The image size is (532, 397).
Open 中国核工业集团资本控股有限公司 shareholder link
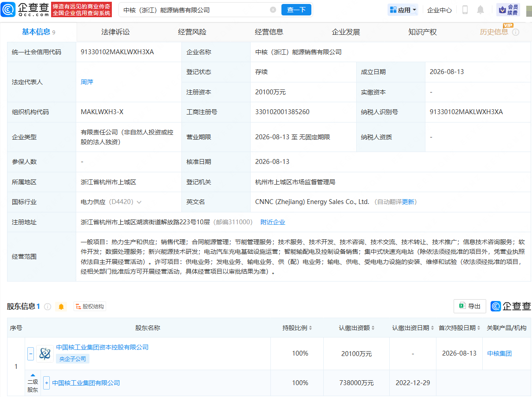click(x=102, y=347)
